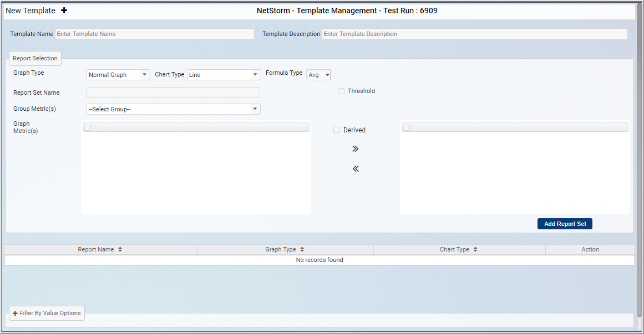Switch to the Report Selection tab
This screenshot has height=334, width=644.
(x=36, y=58)
